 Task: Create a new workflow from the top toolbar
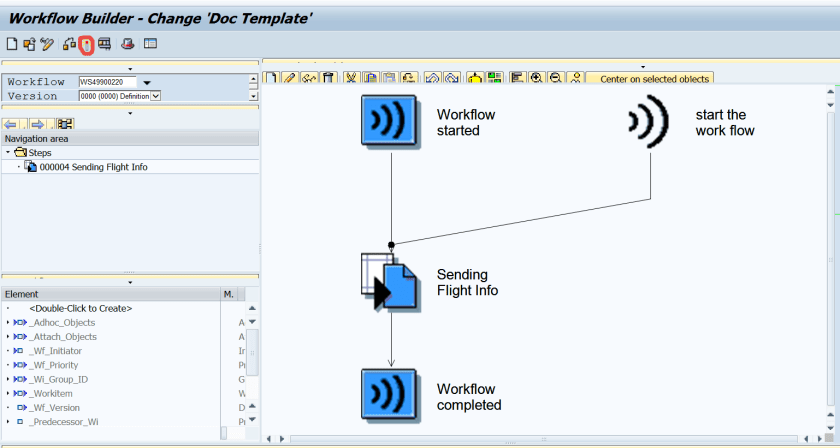[11, 44]
